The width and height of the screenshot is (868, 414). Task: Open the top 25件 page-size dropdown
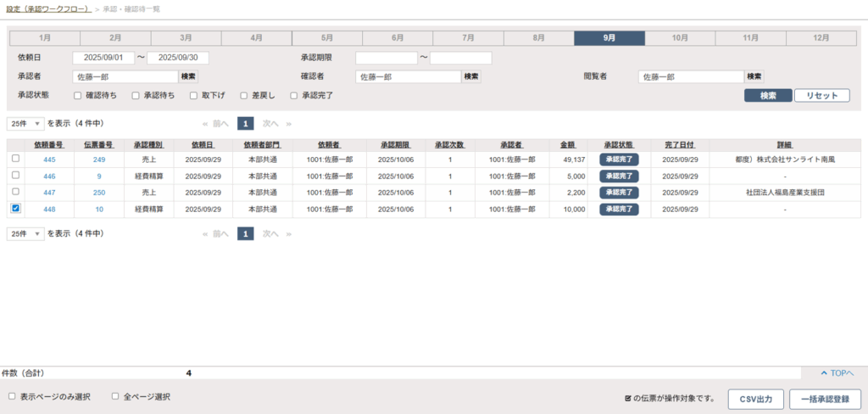[25, 123]
